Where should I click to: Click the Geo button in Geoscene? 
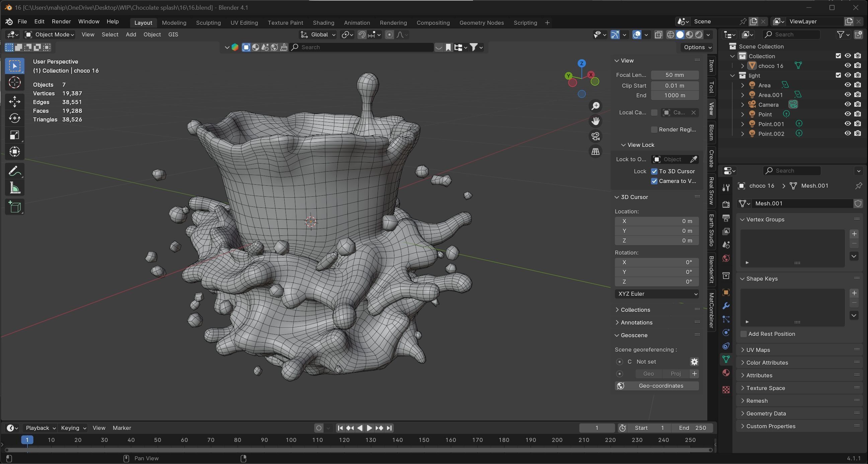tap(648, 374)
